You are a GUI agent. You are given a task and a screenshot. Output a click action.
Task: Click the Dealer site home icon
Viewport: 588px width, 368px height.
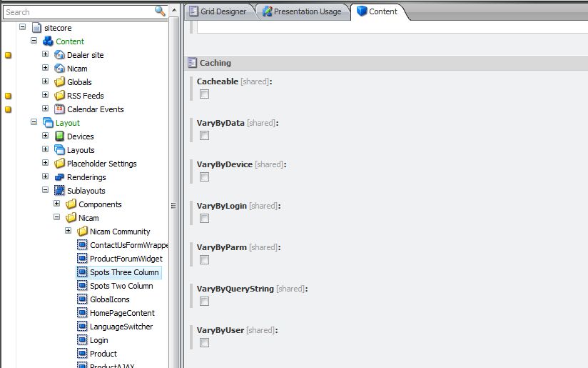59,55
